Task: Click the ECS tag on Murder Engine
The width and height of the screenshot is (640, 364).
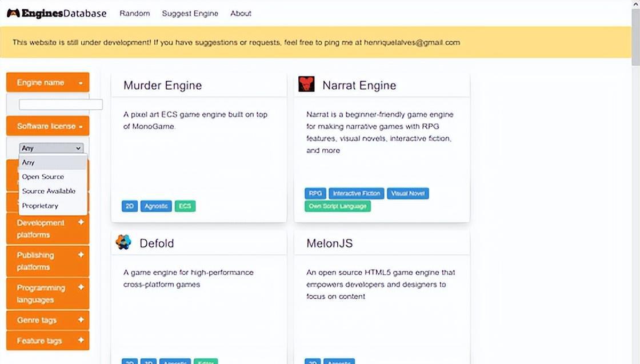Action: click(185, 206)
